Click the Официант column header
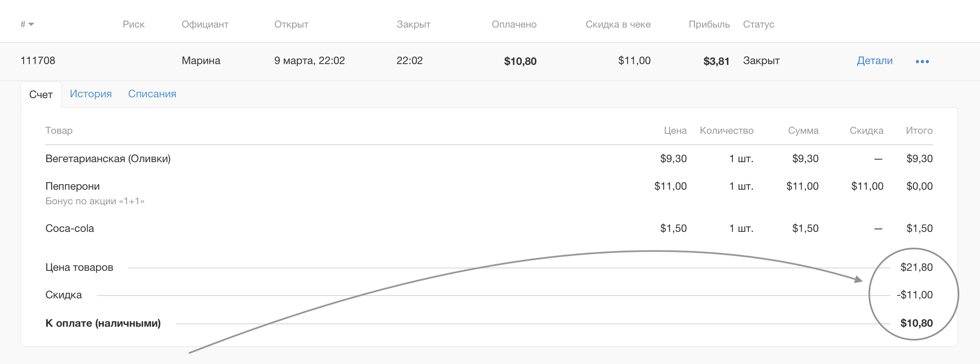This screenshot has width=980, height=364. [205, 24]
